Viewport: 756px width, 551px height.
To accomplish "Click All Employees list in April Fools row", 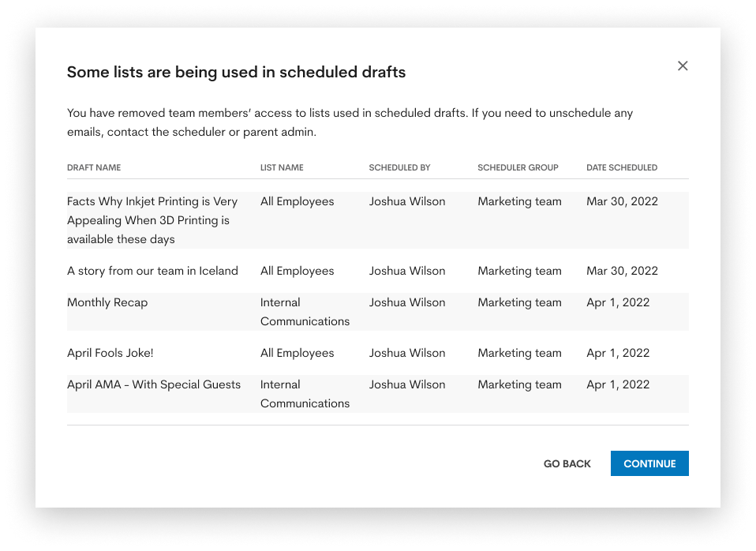I will (x=297, y=353).
